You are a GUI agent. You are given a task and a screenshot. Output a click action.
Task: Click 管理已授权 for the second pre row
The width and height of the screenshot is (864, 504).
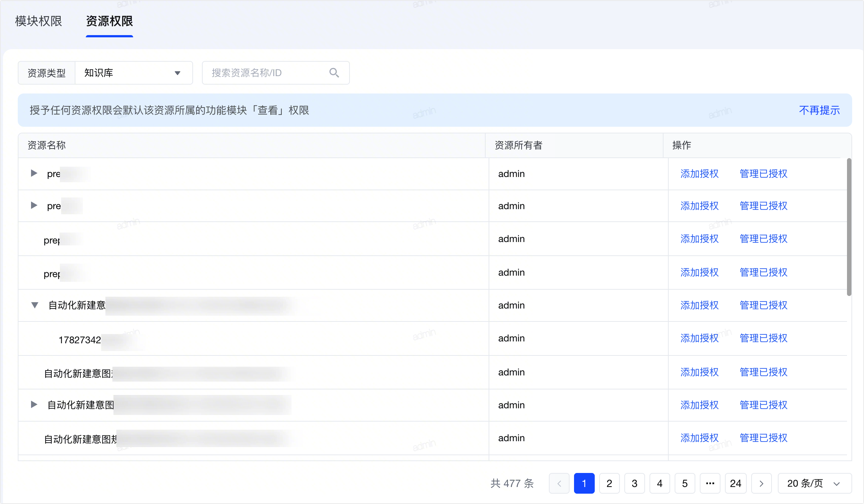(x=763, y=206)
